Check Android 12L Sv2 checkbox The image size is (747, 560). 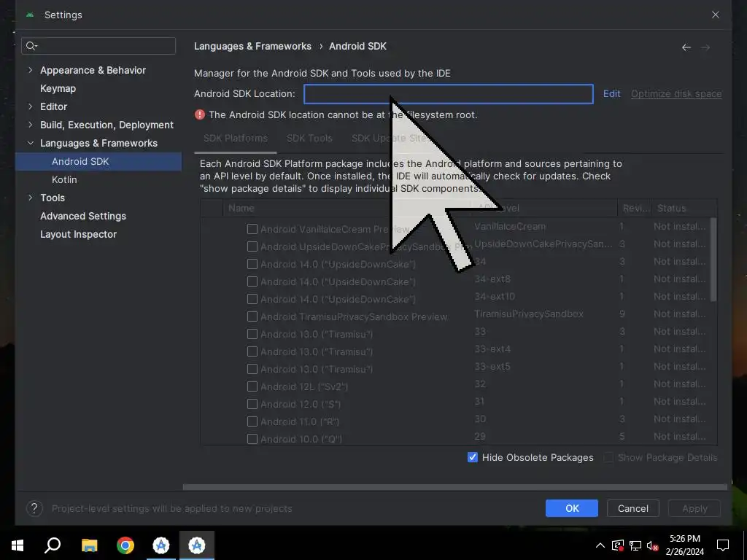tap(252, 386)
